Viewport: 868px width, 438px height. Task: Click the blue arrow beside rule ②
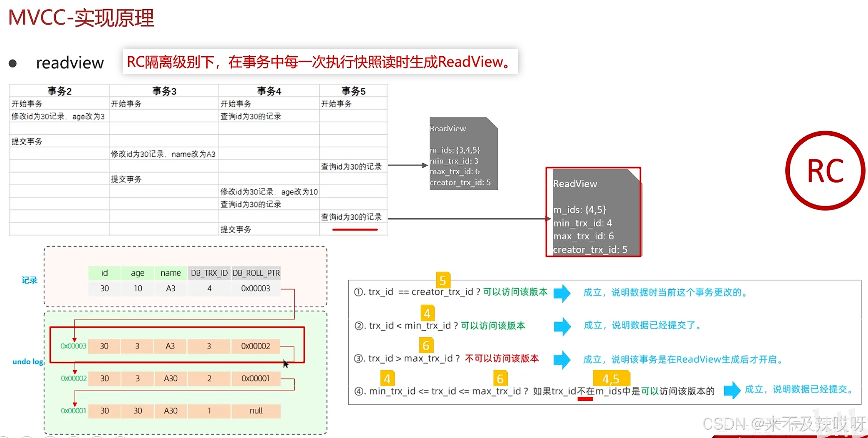pyautogui.click(x=562, y=326)
